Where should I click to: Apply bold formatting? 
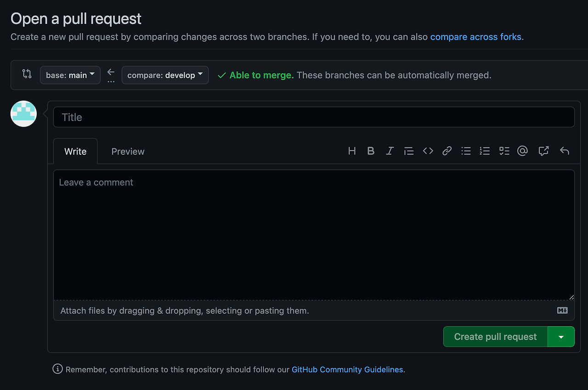click(x=371, y=151)
